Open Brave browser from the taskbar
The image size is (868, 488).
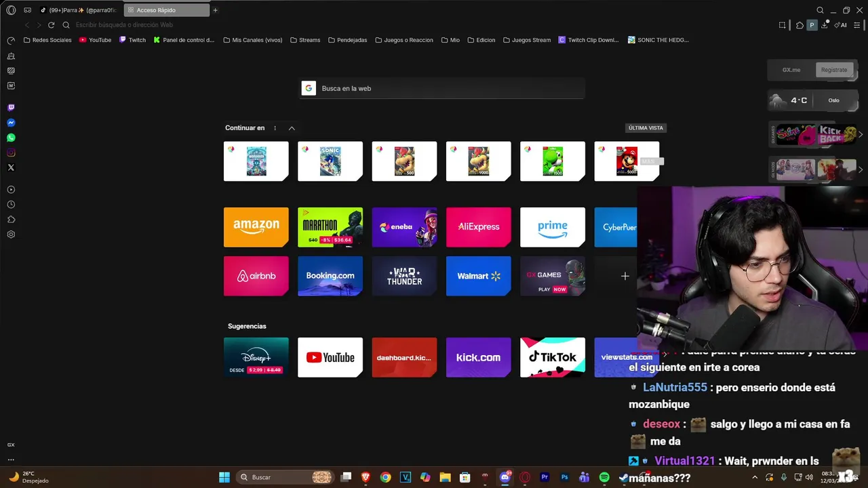pos(366,477)
